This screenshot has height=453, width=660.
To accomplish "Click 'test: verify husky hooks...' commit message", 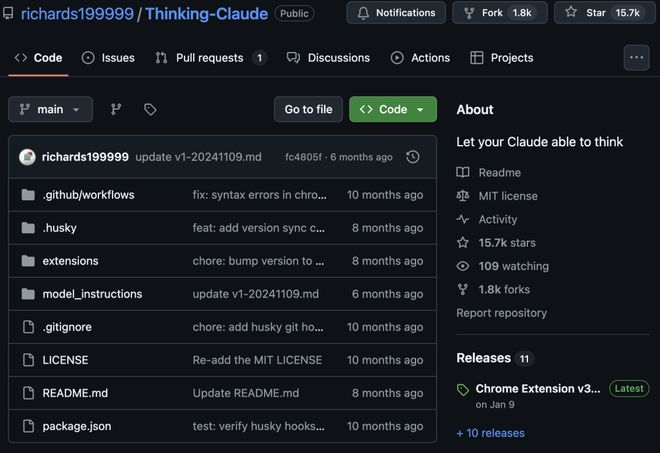I will (258, 426).
